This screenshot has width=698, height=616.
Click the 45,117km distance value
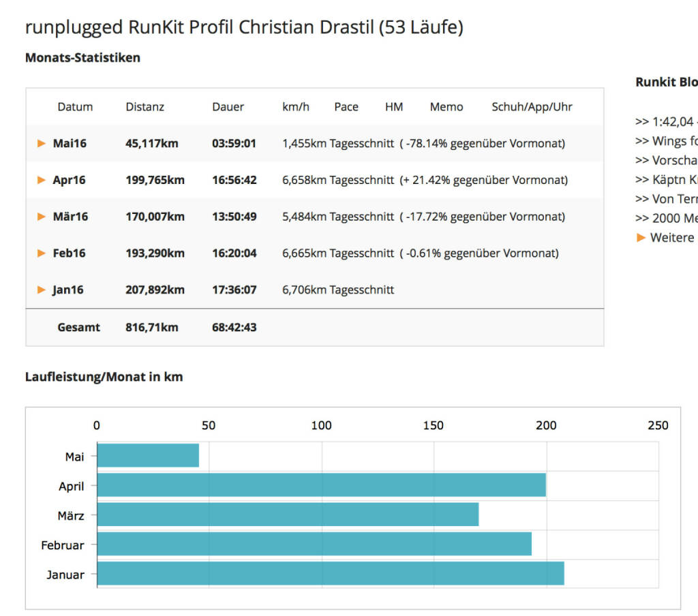pyautogui.click(x=152, y=143)
